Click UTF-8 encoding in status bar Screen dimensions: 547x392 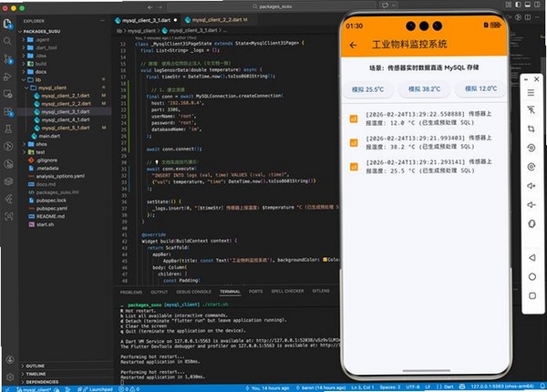413,387
